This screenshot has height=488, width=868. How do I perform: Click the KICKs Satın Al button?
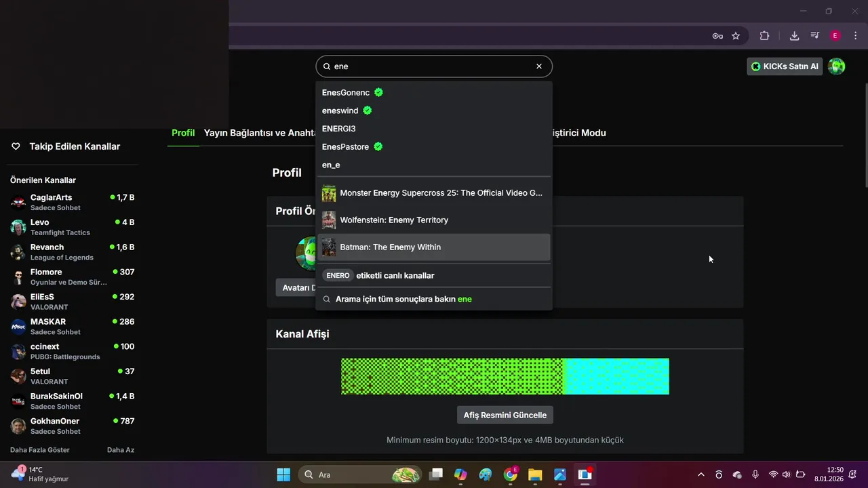click(x=785, y=66)
